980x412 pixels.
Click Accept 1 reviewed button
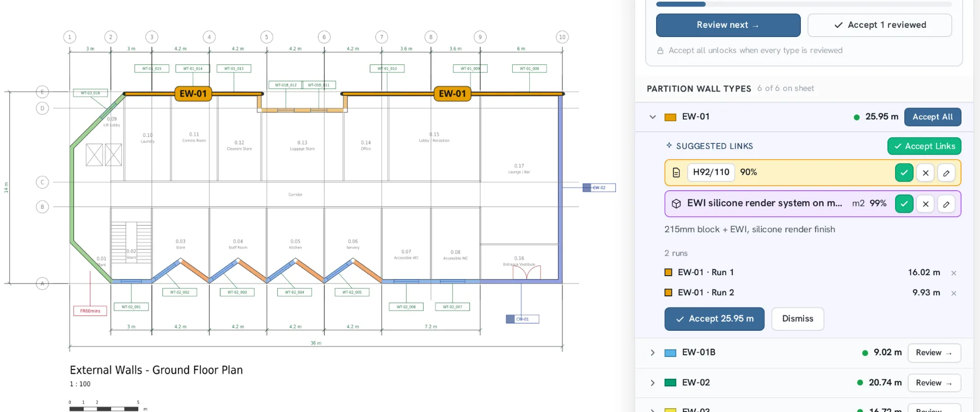click(880, 25)
